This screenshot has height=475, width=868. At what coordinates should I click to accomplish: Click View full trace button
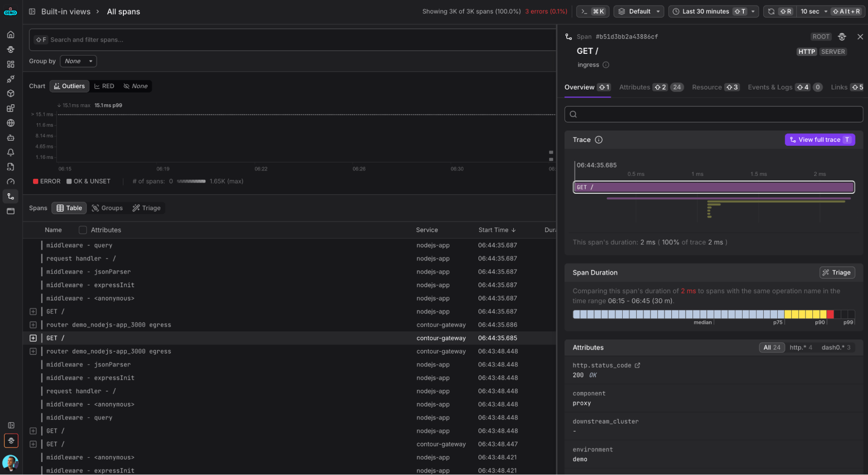(820, 140)
